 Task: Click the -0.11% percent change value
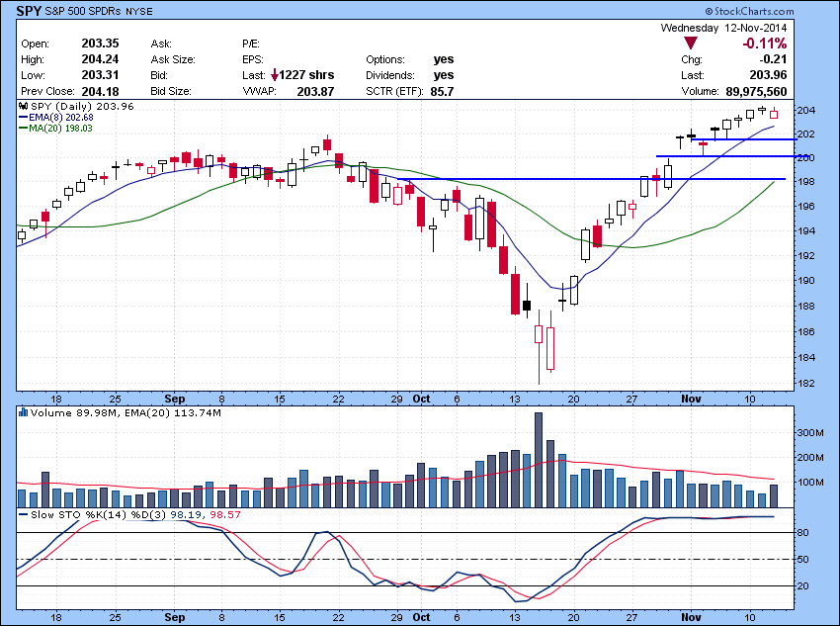pyautogui.click(x=764, y=44)
